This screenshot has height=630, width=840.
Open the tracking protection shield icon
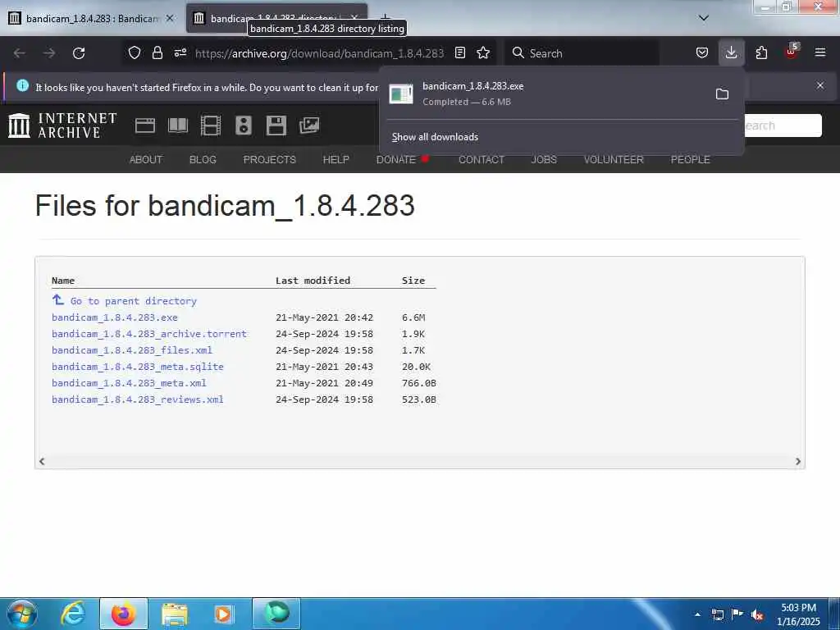pos(135,52)
